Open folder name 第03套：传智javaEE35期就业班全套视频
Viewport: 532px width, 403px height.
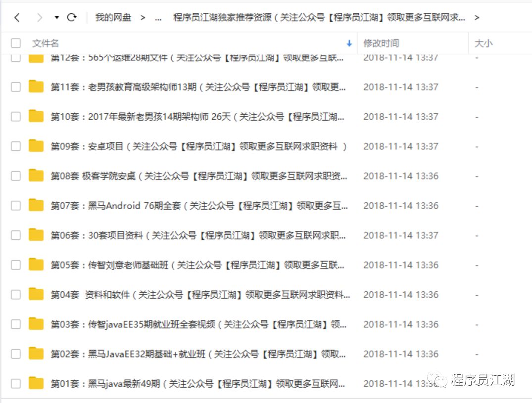[x=198, y=324]
